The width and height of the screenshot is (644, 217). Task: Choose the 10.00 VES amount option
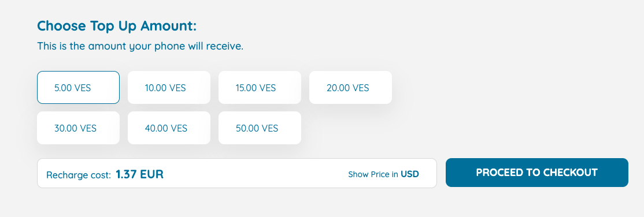[169, 87]
